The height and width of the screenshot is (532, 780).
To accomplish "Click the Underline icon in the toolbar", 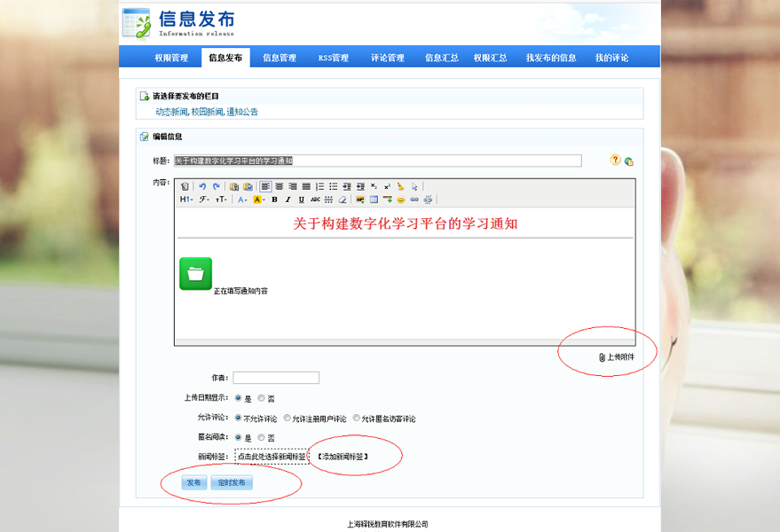I will pyautogui.click(x=301, y=200).
